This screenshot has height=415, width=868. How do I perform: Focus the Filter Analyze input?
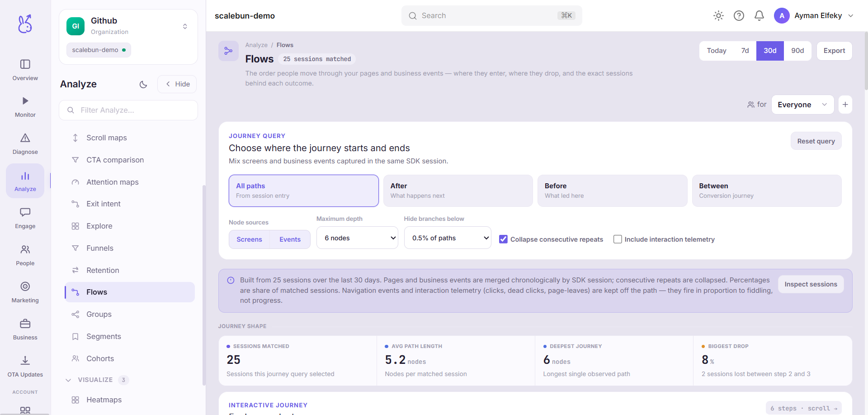tap(128, 110)
